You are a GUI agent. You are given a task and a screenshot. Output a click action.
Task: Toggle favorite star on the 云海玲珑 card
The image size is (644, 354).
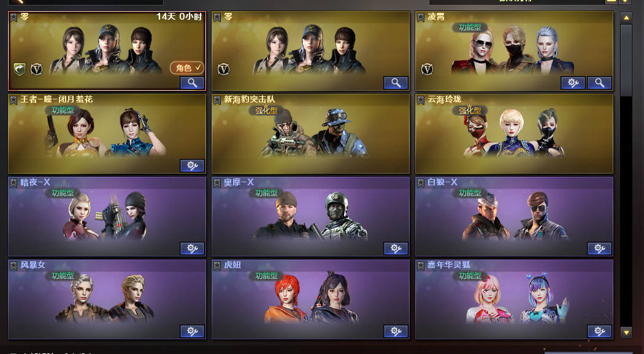(421, 100)
